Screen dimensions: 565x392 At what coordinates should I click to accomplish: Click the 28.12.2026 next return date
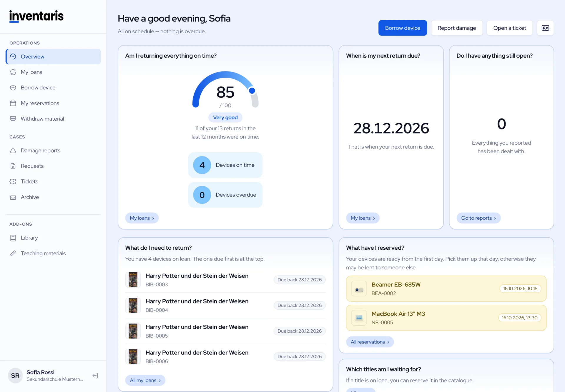click(x=391, y=128)
